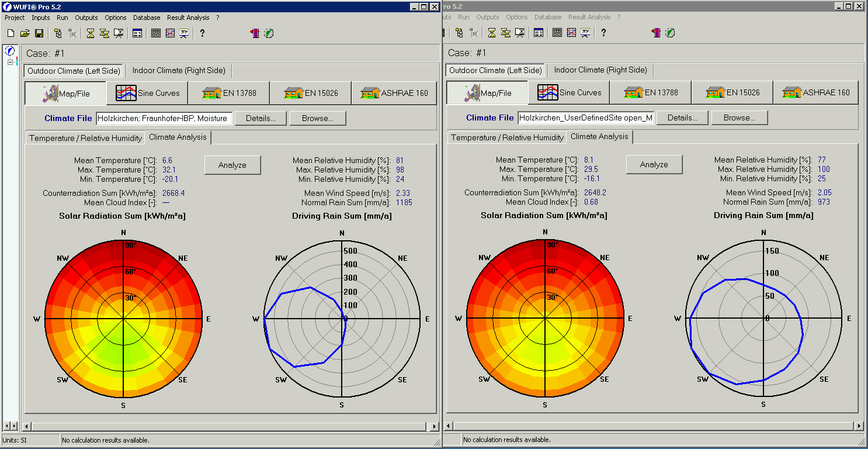
Task: Click the Open folder icon in left toolbar
Action: [25, 33]
